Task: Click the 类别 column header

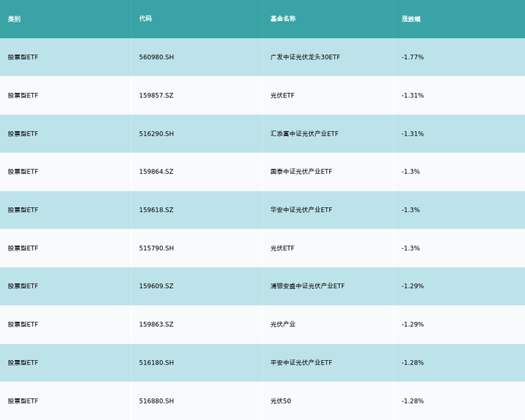Action: coord(14,19)
